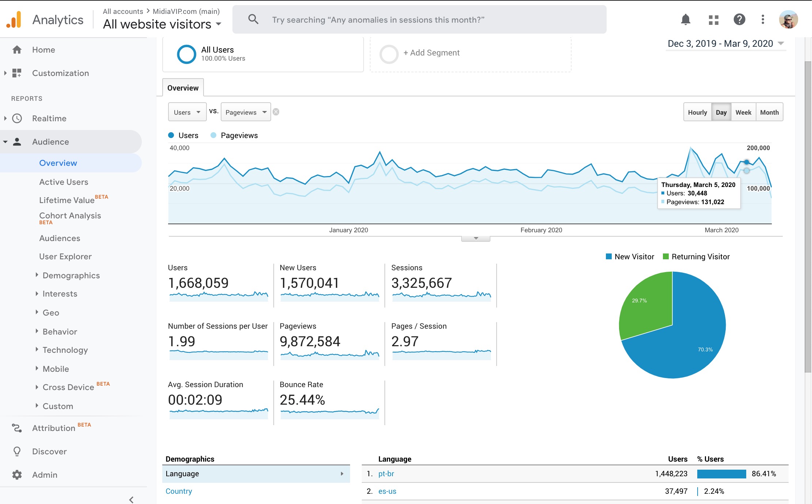Switch chart granularity to Hourly

pyautogui.click(x=697, y=112)
